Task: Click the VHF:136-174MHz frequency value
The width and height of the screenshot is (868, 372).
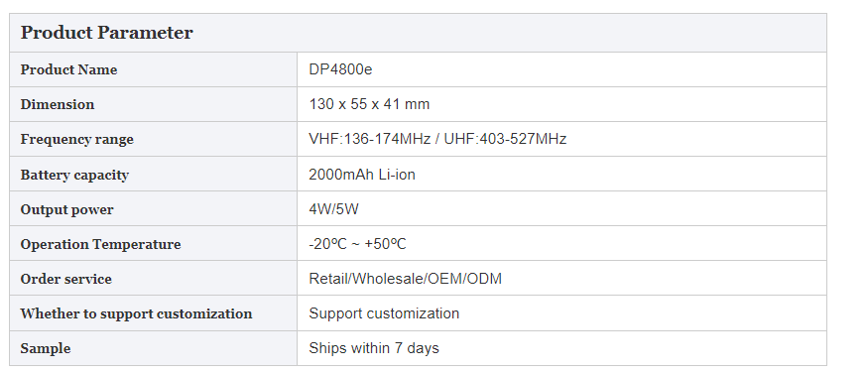Action: (370, 139)
